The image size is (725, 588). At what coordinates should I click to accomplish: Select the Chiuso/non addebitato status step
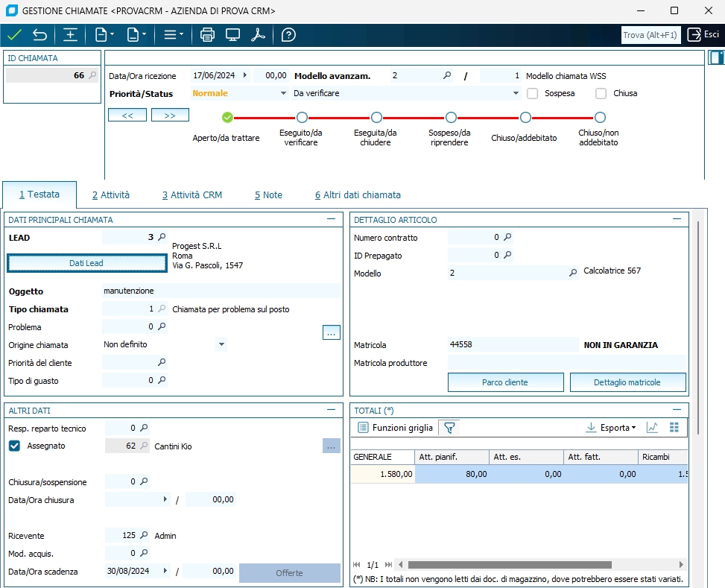[600, 118]
